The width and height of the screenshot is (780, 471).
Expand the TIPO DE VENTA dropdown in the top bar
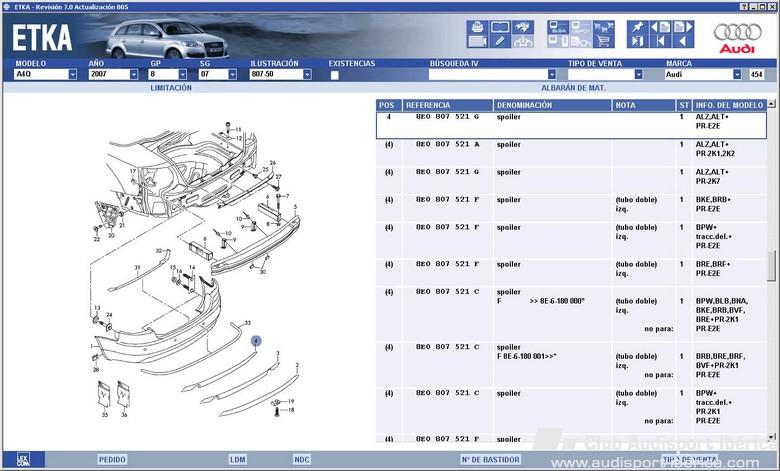coord(638,75)
